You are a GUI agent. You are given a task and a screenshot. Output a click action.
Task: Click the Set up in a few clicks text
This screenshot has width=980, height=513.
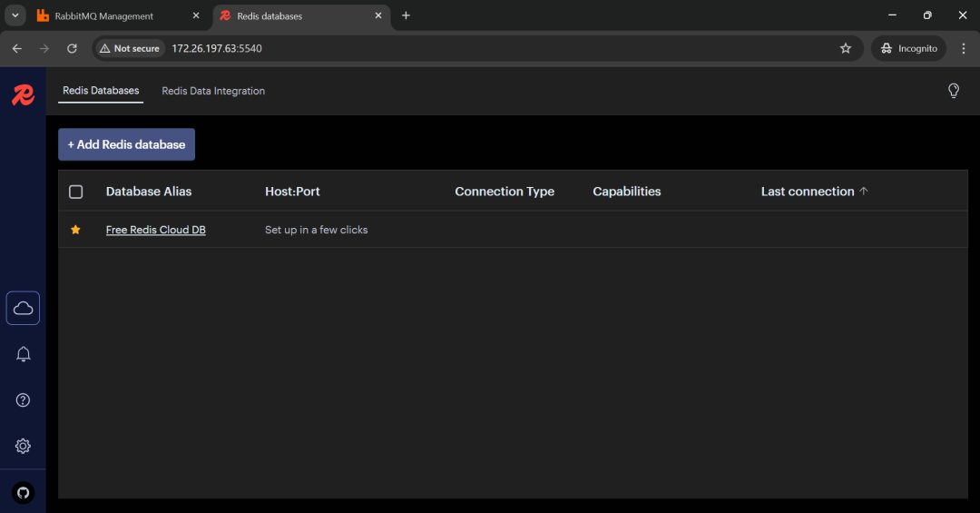pos(317,230)
